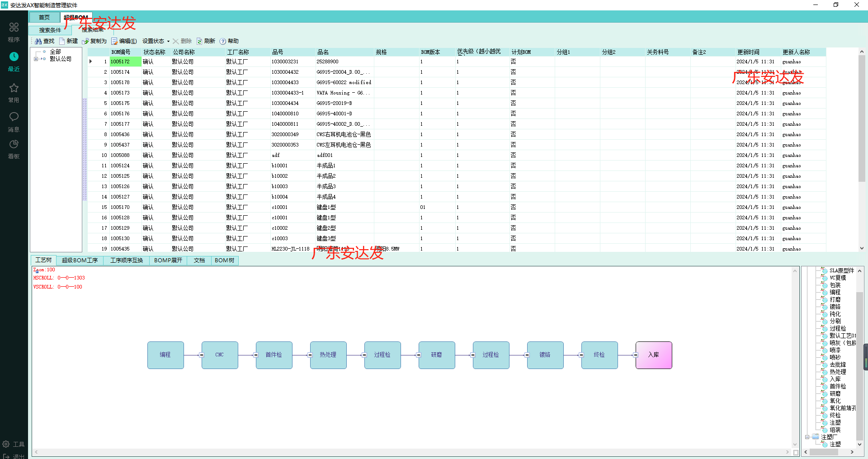868x459 pixels.
Task: Collapse the connector box before 终检 node
Action: pyautogui.click(x=581, y=355)
